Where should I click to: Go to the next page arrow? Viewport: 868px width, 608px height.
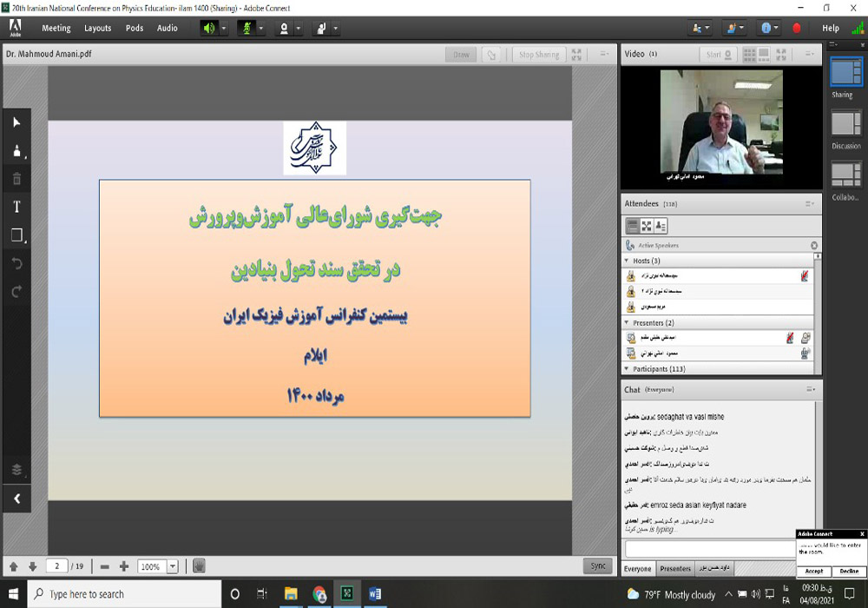pos(32,566)
